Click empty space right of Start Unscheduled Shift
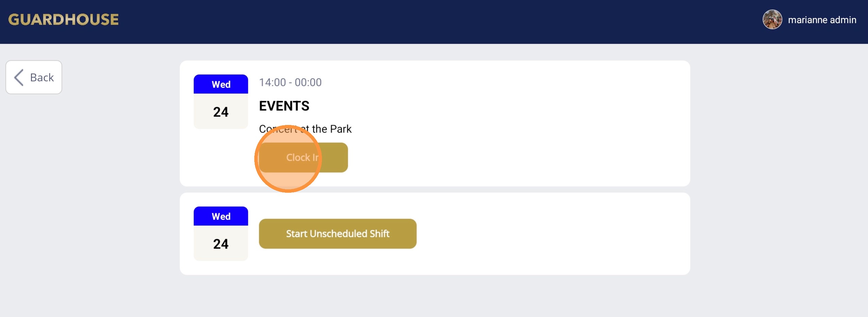The width and height of the screenshot is (868, 317). pos(544,234)
